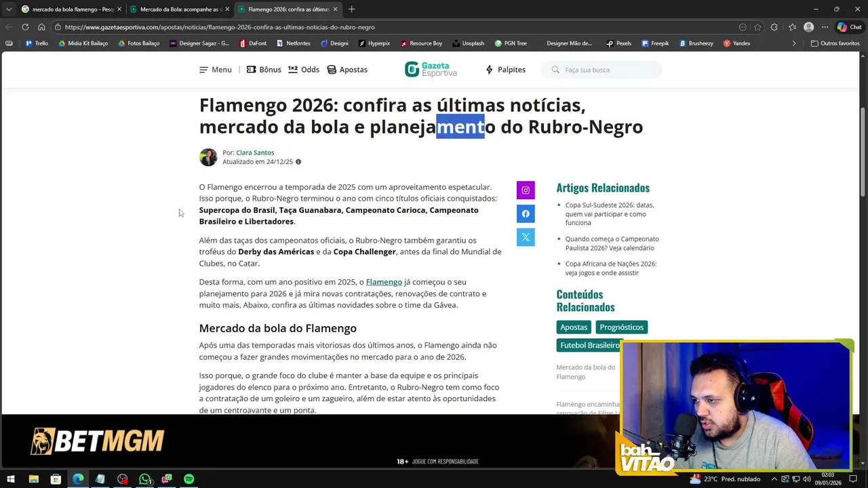Add page to favorites star icon
Screen dimensions: 868x488
[757, 27]
